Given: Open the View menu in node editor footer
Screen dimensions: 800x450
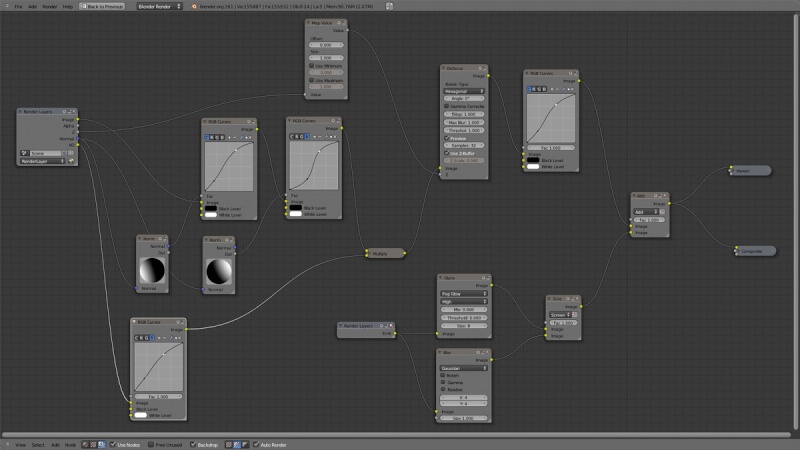Looking at the screenshot, I should coord(20,445).
